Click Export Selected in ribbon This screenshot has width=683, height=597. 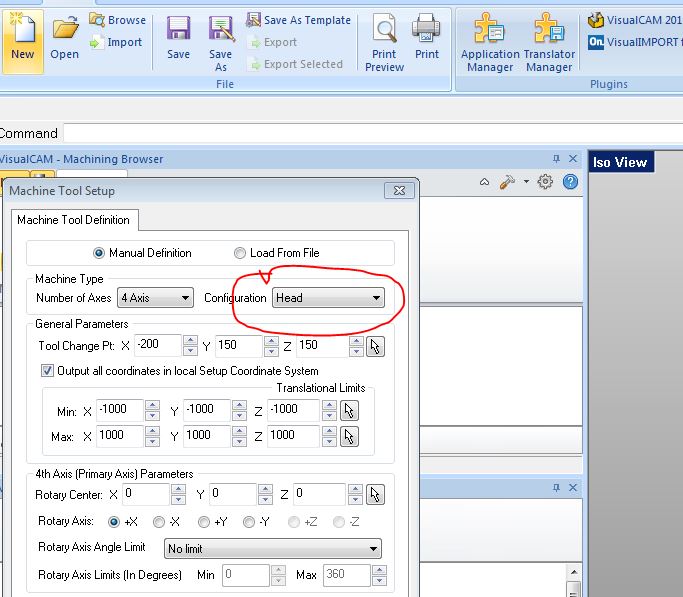(x=295, y=64)
